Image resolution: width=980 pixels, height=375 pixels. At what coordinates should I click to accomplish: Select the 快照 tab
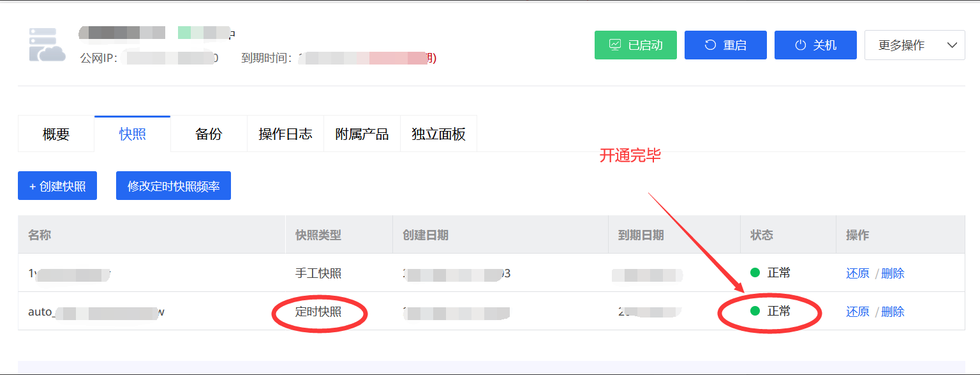[133, 134]
